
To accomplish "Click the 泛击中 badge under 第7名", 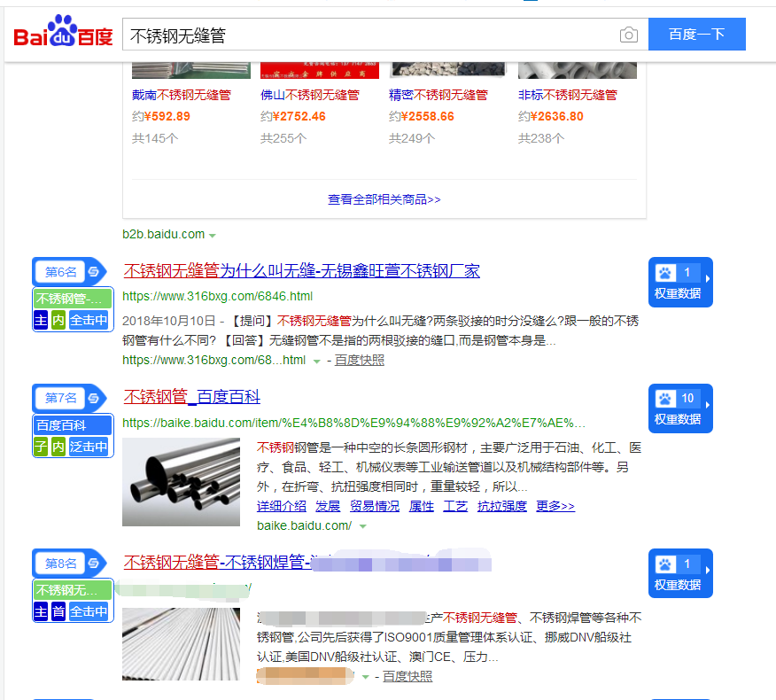I will [89, 447].
